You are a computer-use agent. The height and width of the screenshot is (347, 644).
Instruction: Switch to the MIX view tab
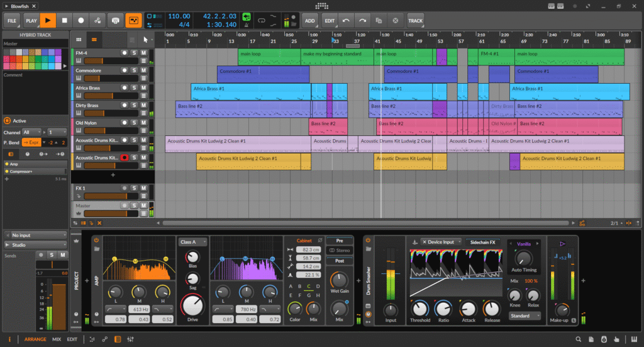pos(57,339)
